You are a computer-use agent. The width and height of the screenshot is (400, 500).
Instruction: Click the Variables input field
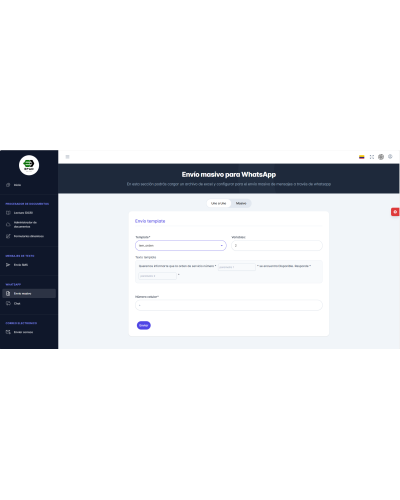tap(277, 245)
